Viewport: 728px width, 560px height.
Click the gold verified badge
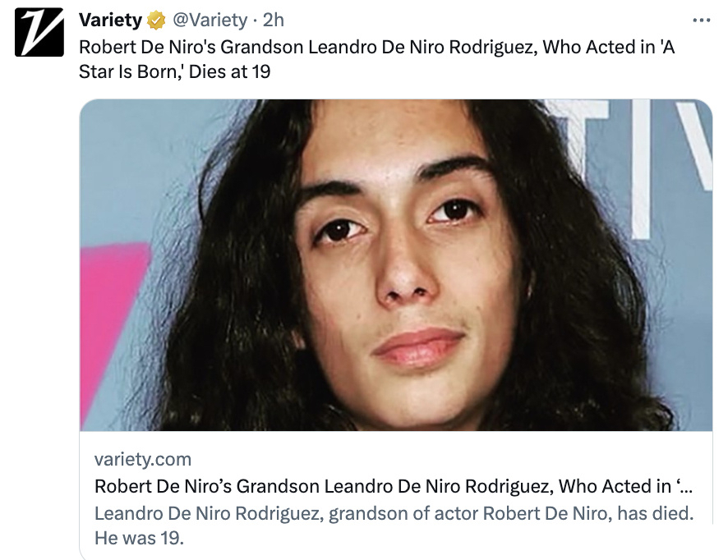click(156, 20)
